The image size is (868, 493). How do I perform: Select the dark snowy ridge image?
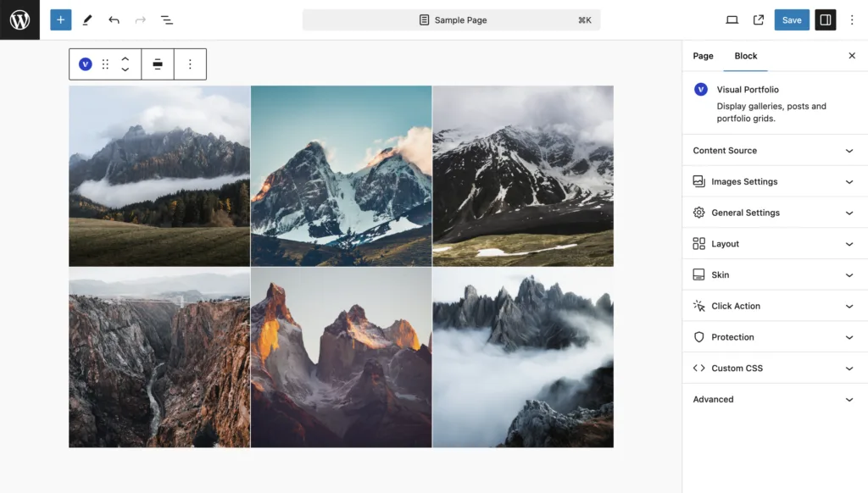click(523, 176)
